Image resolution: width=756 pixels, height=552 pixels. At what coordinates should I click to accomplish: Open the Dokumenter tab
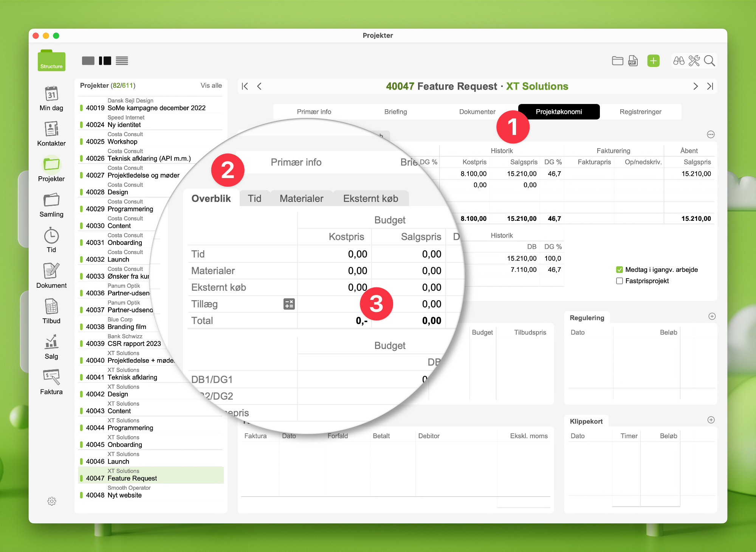pyautogui.click(x=477, y=112)
